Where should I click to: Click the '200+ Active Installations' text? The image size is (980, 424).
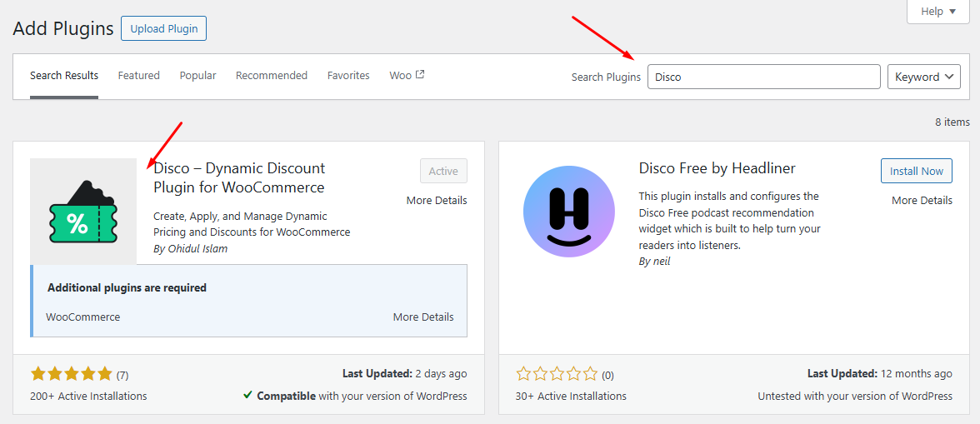click(x=88, y=396)
